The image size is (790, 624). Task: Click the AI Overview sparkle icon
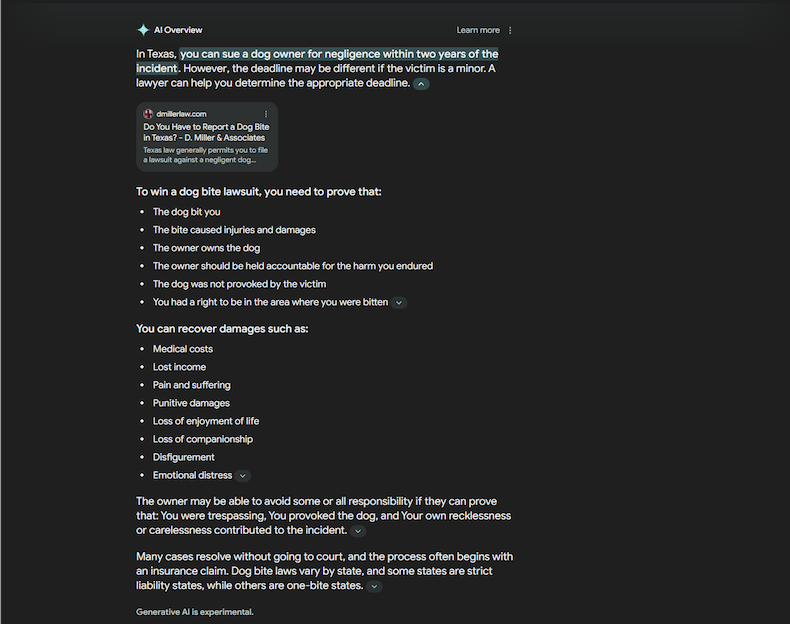[143, 30]
